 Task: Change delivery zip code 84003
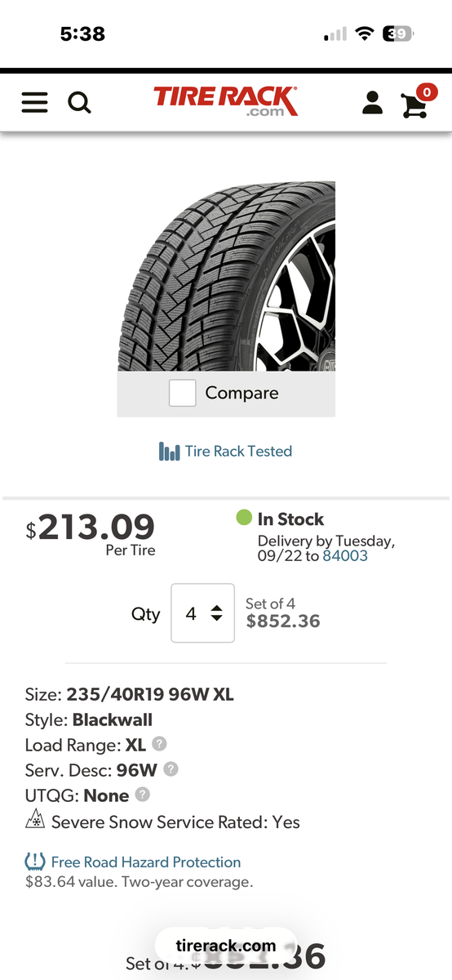(345, 555)
